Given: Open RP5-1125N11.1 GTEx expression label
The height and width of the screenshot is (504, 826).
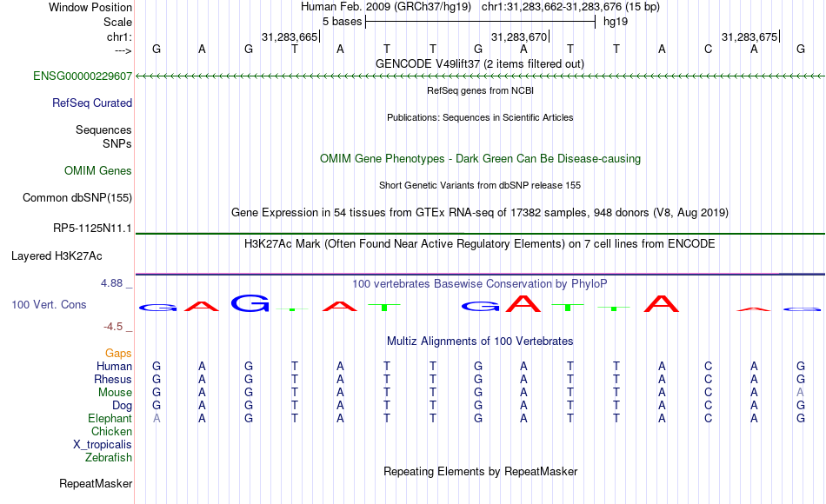Looking at the screenshot, I should 92,228.
